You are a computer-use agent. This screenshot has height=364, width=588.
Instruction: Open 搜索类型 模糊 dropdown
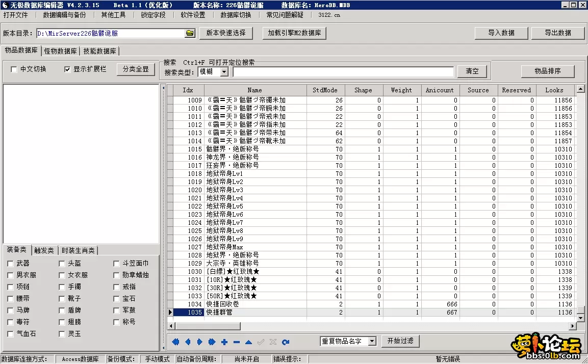click(x=224, y=71)
